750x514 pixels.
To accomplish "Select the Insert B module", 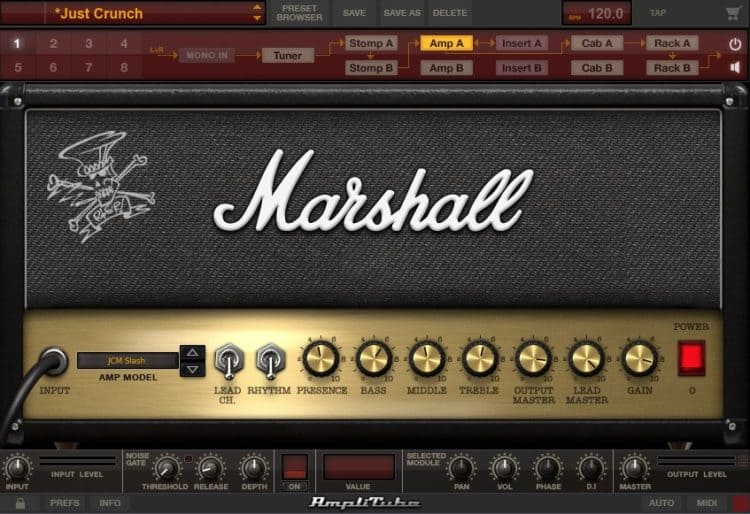I will [x=522, y=68].
